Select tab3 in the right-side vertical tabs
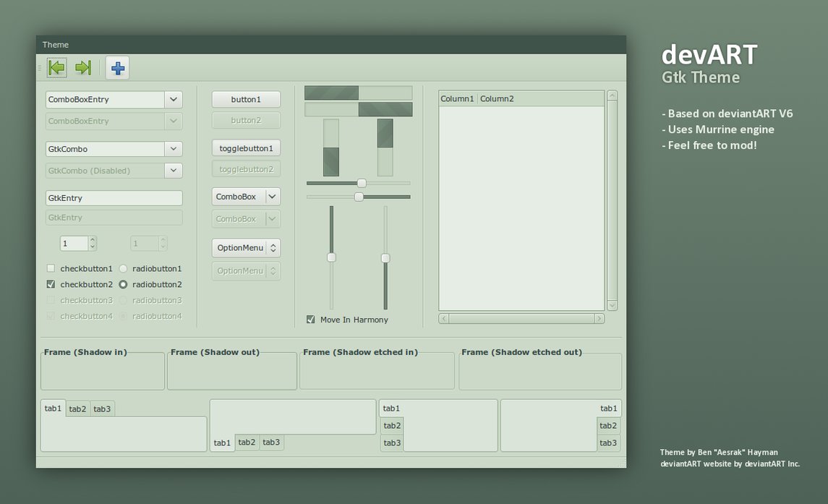Viewport: 828px width, 504px height. 608,443
